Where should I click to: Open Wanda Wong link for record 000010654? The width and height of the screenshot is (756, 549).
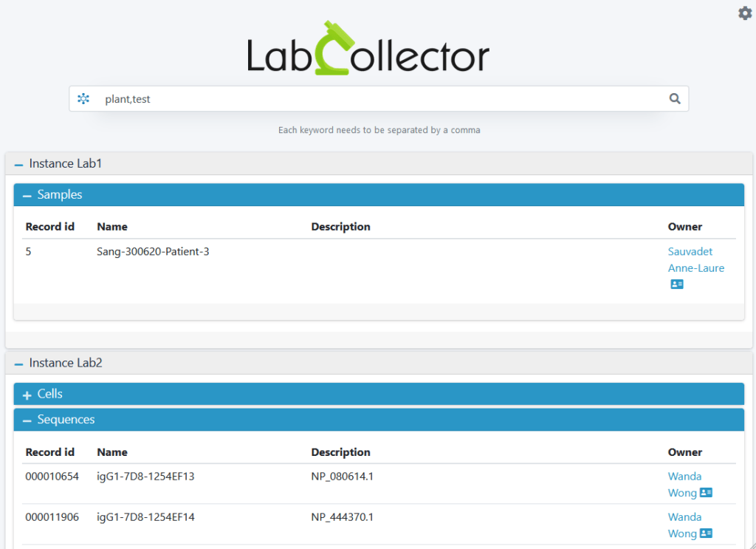point(684,485)
